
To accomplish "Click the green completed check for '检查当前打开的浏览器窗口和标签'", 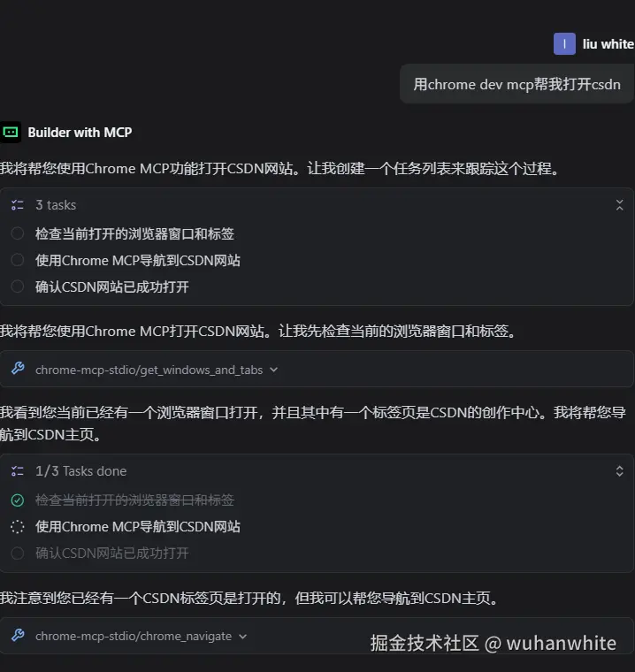I will pos(17,500).
